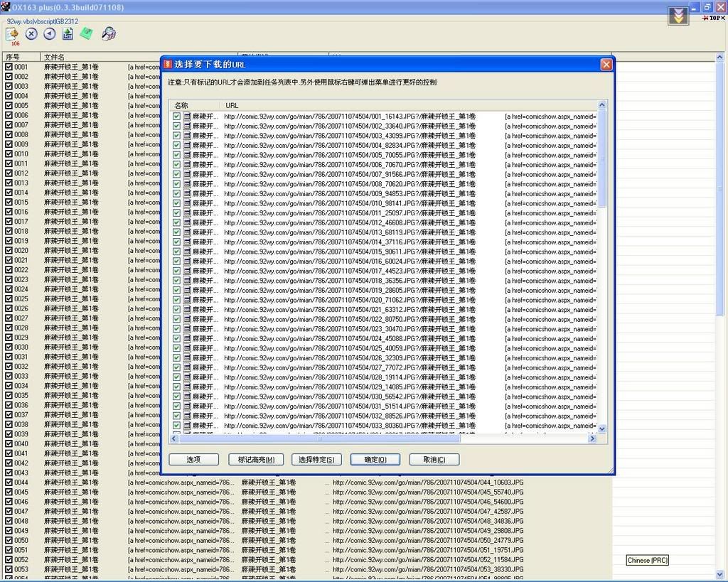This screenshot has height=582, width=728.
Task: Click the script task icon labeled 106
Action: (x=12, y=35)
